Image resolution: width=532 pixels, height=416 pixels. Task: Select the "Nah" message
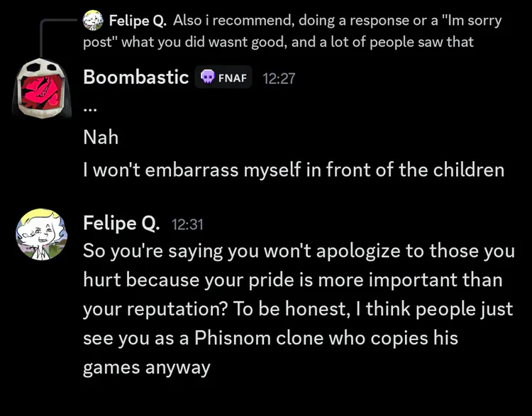101,138
